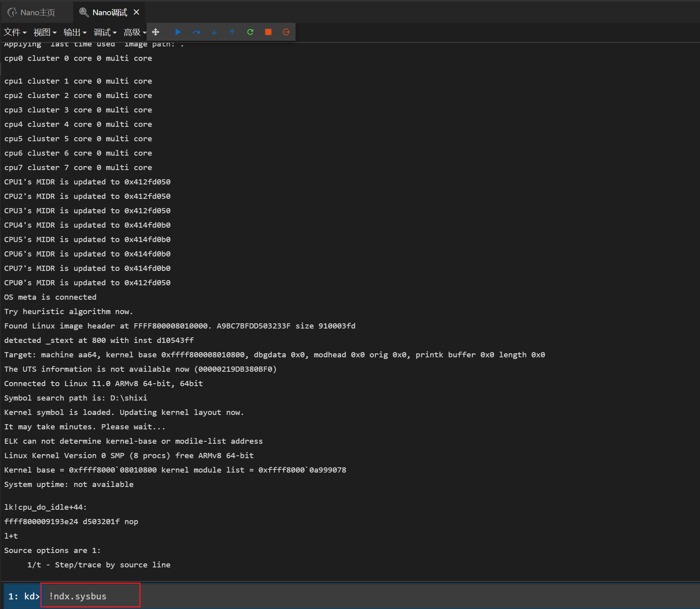Open the 文件 dropdown menu
Screen dimensions: 700x609
pyautogui.click(x=15, y=32)
